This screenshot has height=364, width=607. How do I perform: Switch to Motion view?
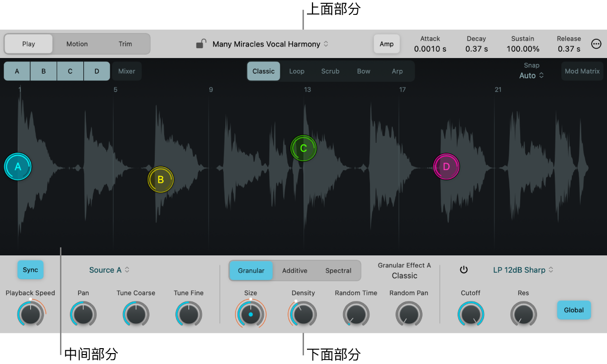tap(77, 44)
